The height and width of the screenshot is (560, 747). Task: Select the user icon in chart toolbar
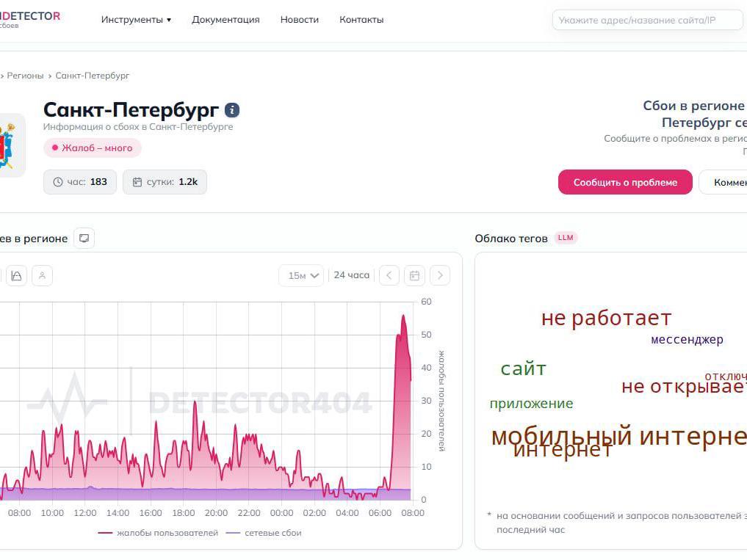coord(43,276)
